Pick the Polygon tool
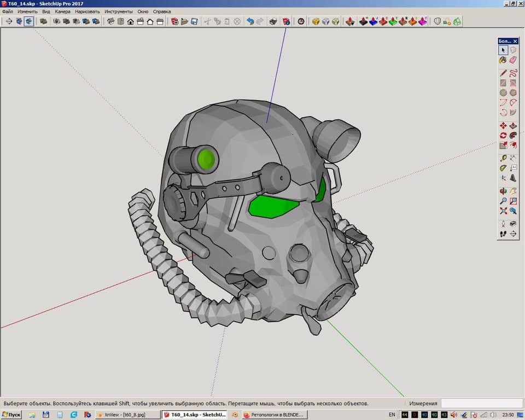Viewport: 525px width, 420px height. 513,92
